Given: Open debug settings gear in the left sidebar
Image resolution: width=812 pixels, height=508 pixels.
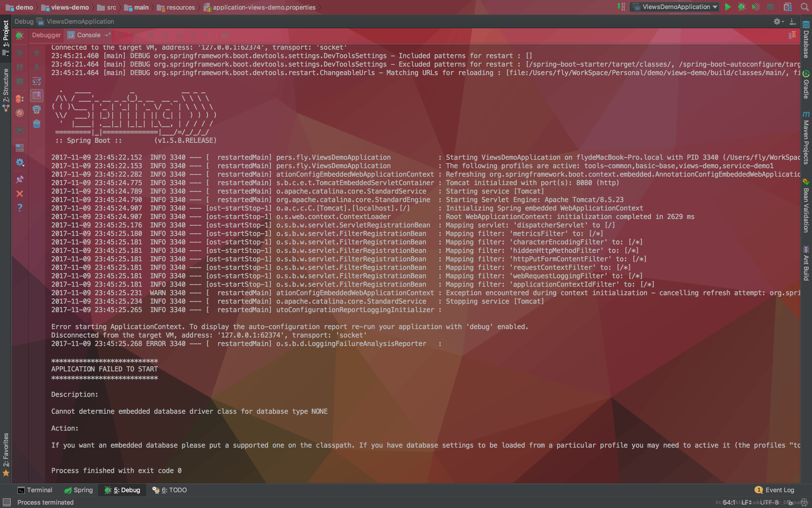Looking at the screenshot, I should tap(20, 163).
